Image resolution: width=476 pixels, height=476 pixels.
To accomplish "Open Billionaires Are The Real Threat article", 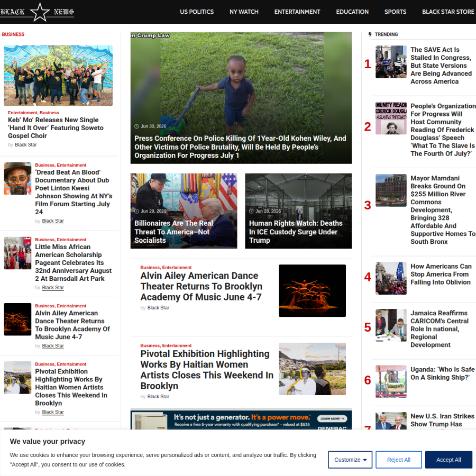I will (173, 232).
